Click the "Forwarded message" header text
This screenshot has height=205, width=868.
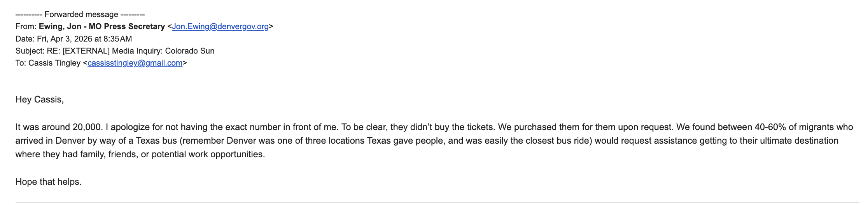(x=81, y=14)
